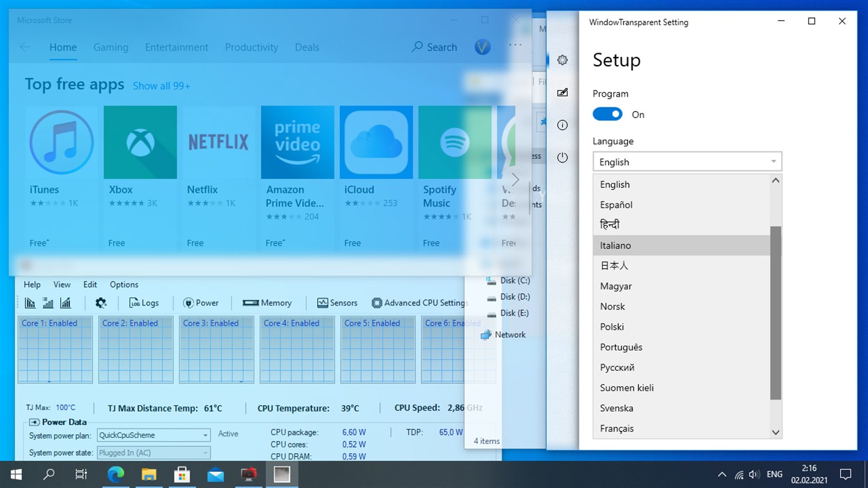Select the edit pencil icon in WindowTransparent sidebar
This screenshot has width=868, height=488.
562,92
